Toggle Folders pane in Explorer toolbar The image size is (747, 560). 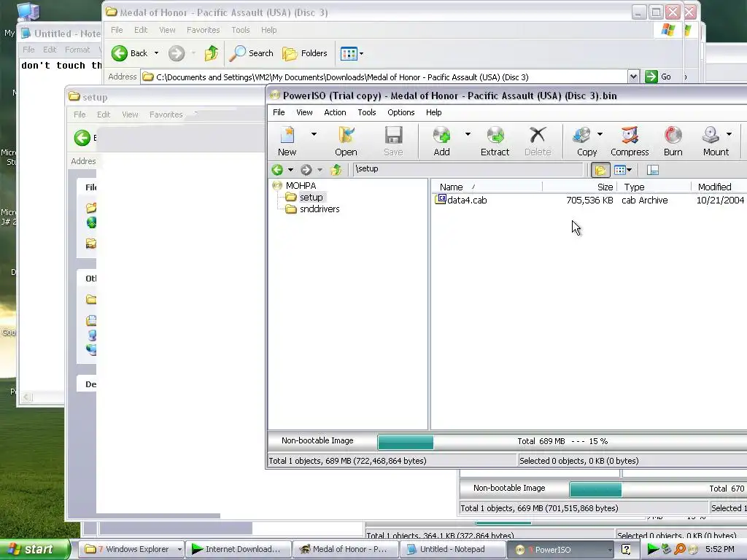pos(305,53)
